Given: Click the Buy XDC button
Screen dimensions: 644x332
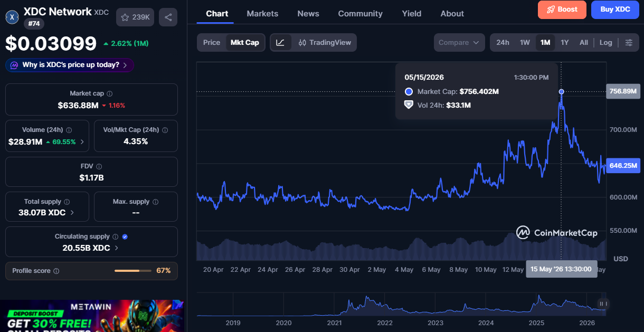Looking at the screenshot, I should pyautogui.click(x=615, y=10).
